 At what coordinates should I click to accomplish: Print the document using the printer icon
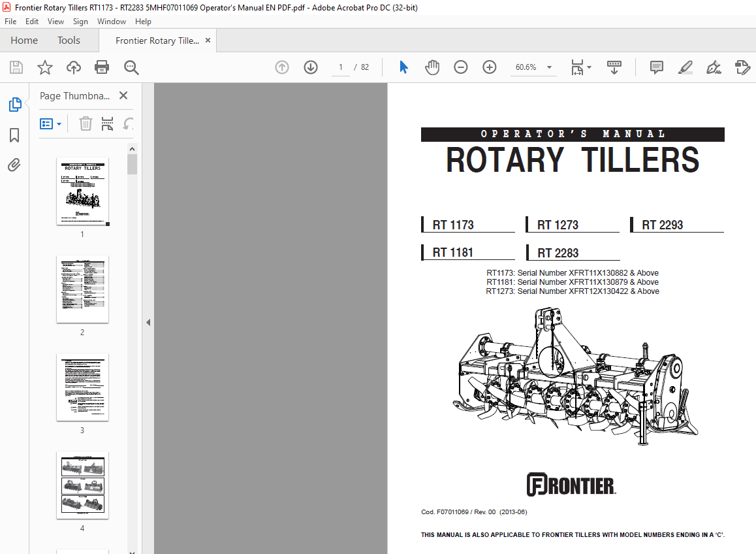(x=102, y=67)
